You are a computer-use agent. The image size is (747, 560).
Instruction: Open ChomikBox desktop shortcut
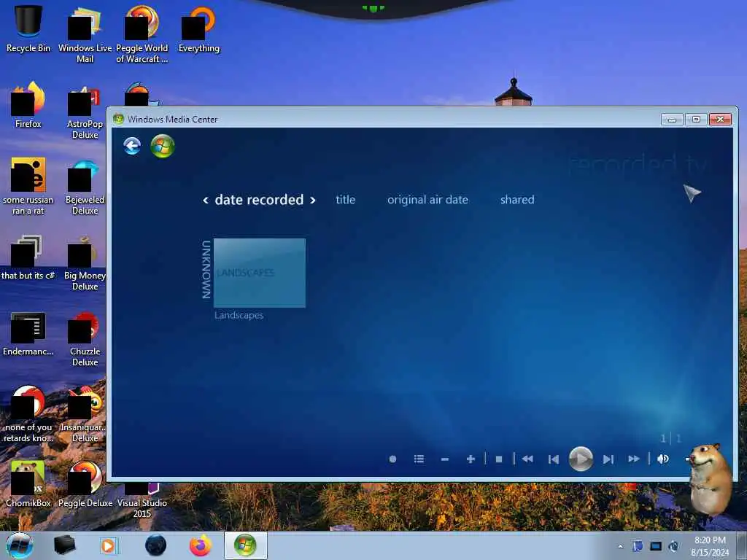tap(28, 483)
